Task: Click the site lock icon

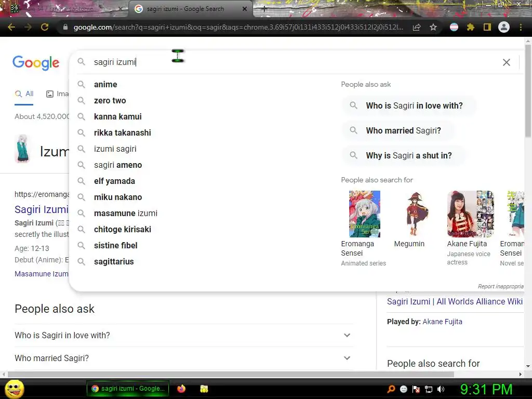Action: point(65,27)
